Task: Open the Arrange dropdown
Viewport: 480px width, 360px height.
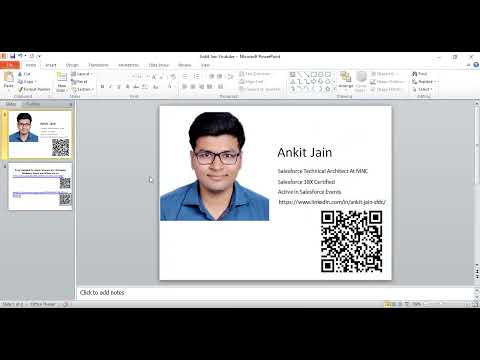Action: pyautogui.click(x=346, y=81)
